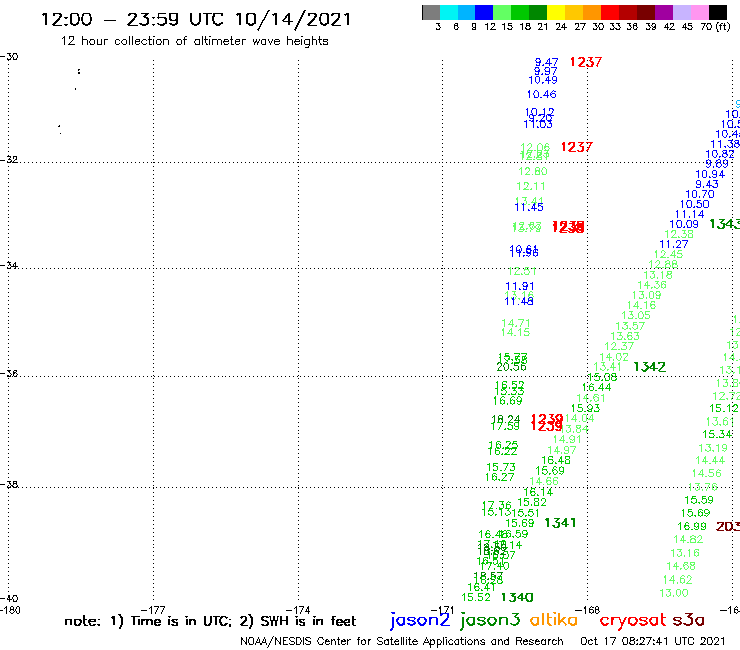The image size is (740, 650).
Task: Click the dark green wave height value '20.56'
Action: click(x=512, y=367)
